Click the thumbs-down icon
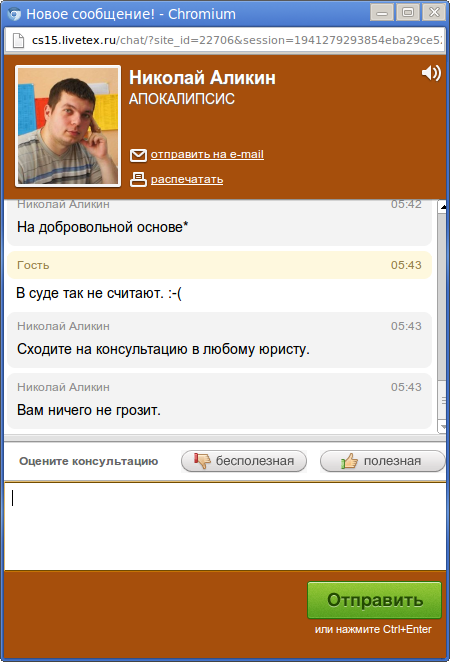 202,460
